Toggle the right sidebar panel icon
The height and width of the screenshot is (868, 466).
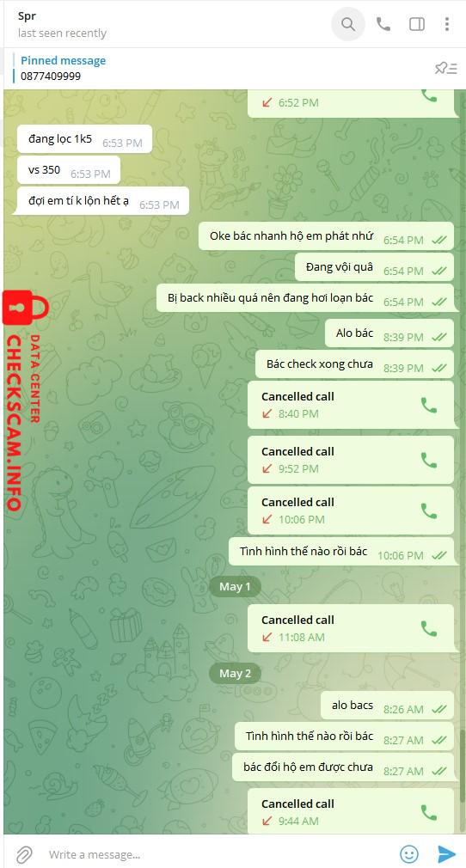pyautogui.click(x=417, y=24)
